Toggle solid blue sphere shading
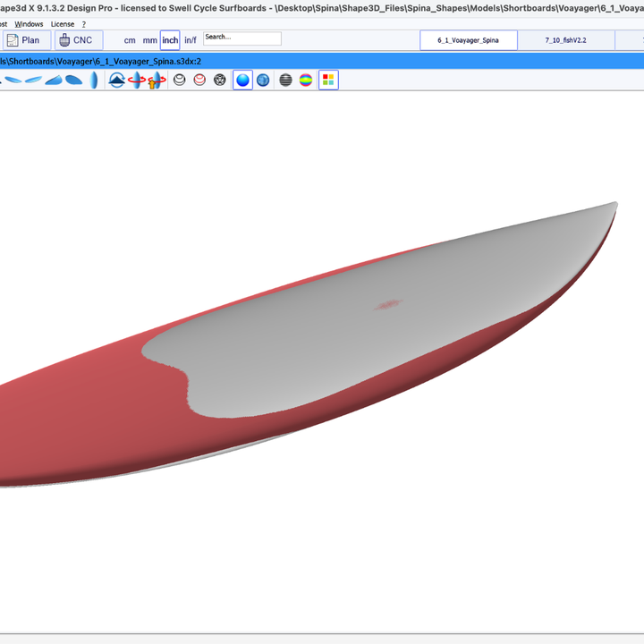Screen dimensions: 644x644 (x=242, y=80)
